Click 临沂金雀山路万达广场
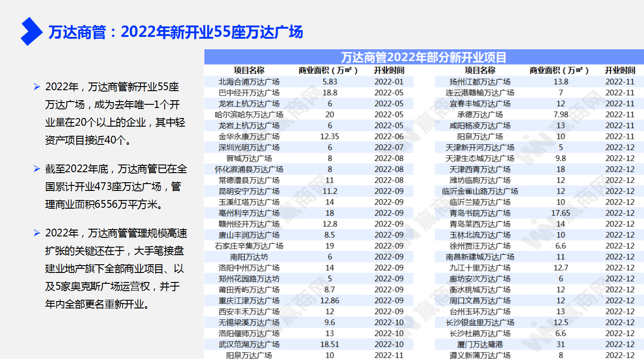This screenshot has width=644, height=359. pos(480,191)
